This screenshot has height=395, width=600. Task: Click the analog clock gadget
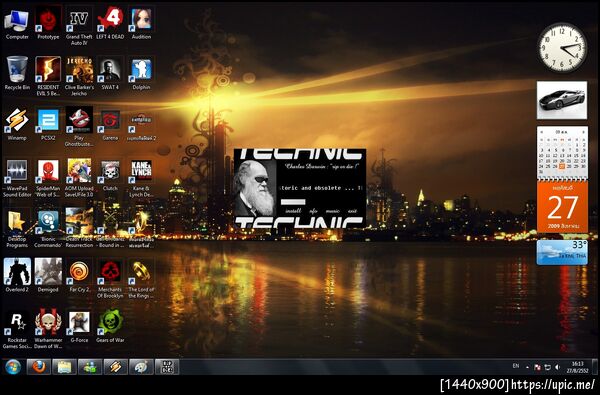[x=562, y=47]
